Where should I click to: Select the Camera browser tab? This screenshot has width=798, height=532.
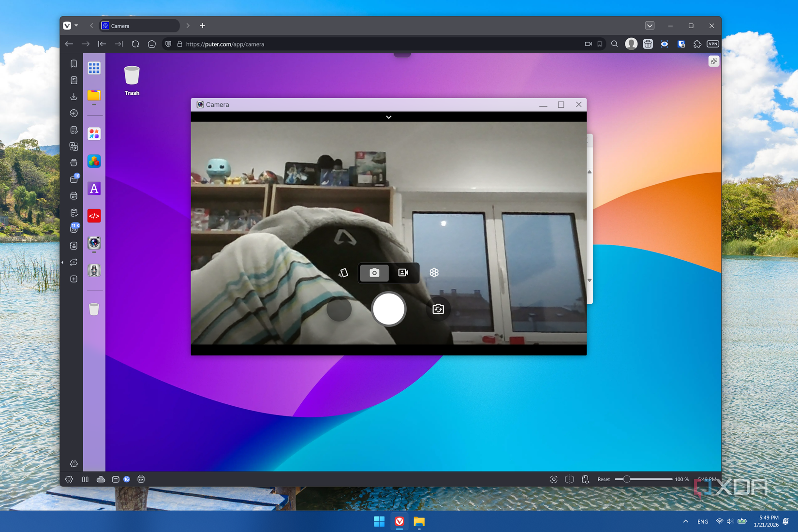tap(139, 26)
